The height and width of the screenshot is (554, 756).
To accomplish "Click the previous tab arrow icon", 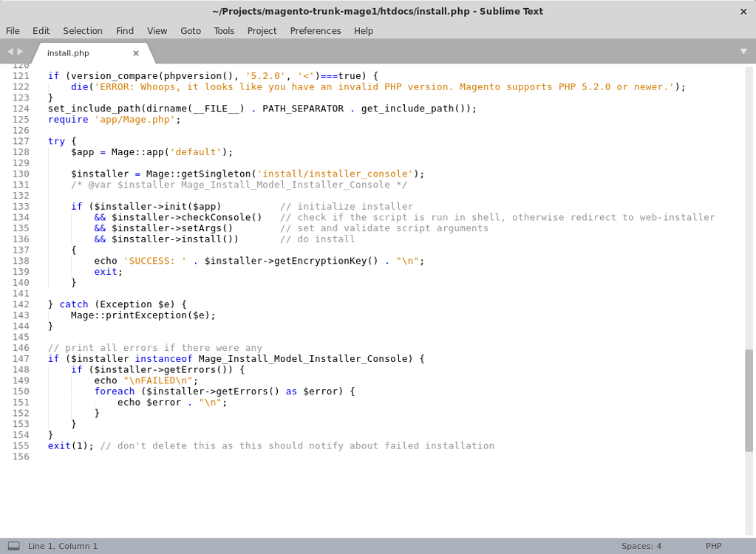I will tap(10, 52).
